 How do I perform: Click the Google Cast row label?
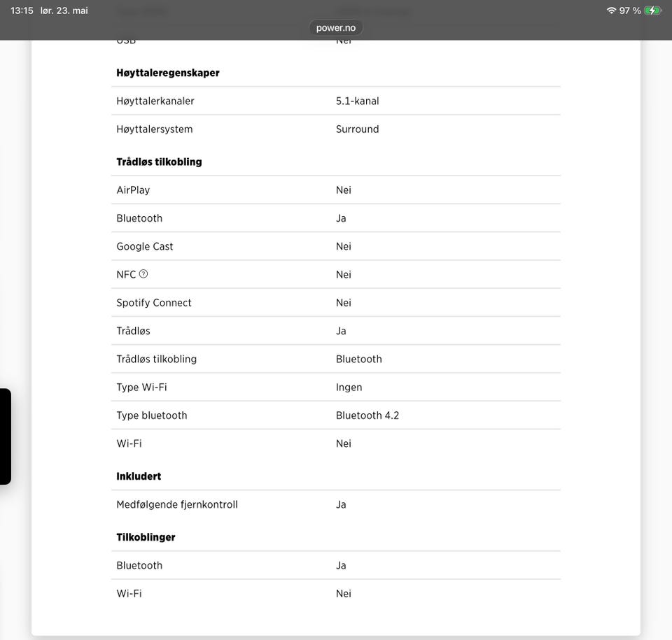coord(145,246)
